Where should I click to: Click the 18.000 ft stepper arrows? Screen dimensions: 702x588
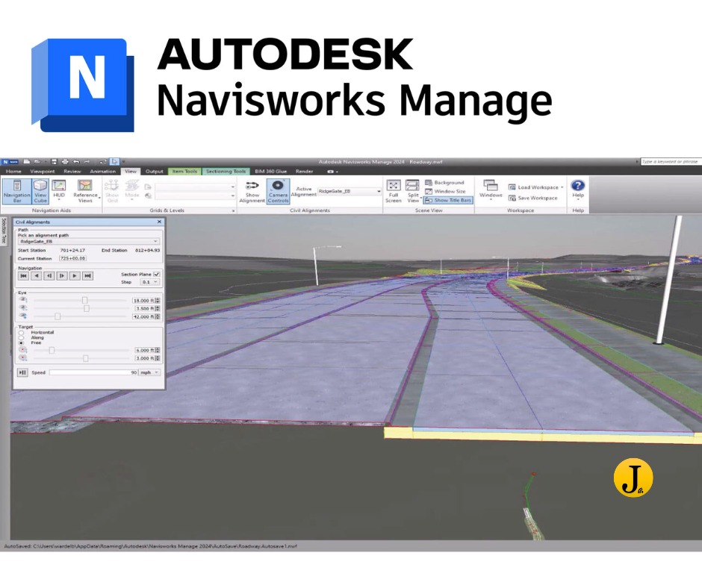click(x=158, y=300)
